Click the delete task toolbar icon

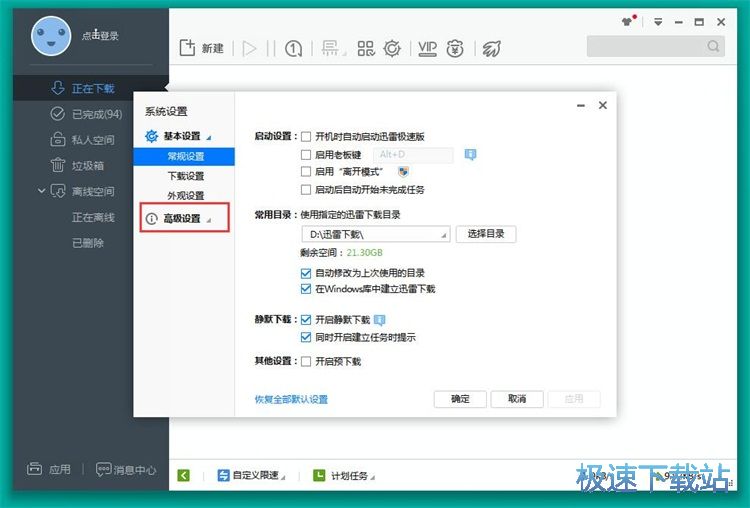330,48
